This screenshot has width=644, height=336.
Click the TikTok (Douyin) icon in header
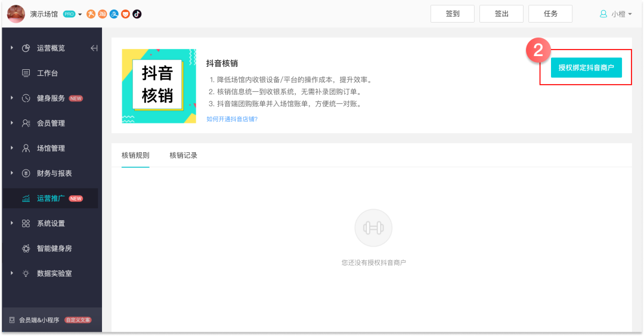[x=137, y=14]
